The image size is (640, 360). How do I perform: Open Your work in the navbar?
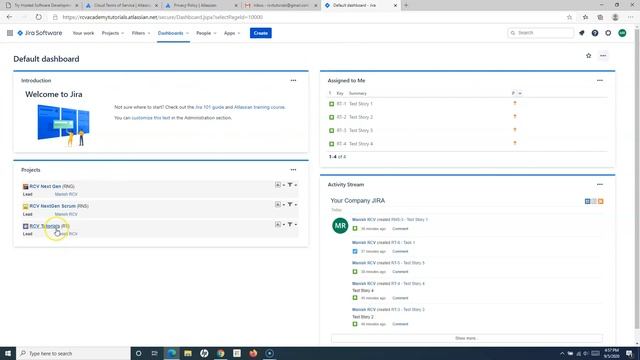pyautogui.click(x=83, y=33)
